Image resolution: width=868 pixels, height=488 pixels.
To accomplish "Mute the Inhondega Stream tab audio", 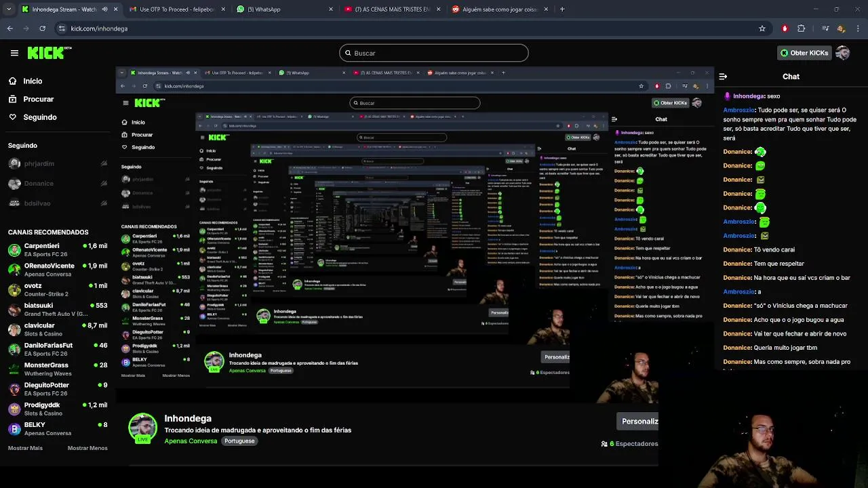I will (104, 9).
